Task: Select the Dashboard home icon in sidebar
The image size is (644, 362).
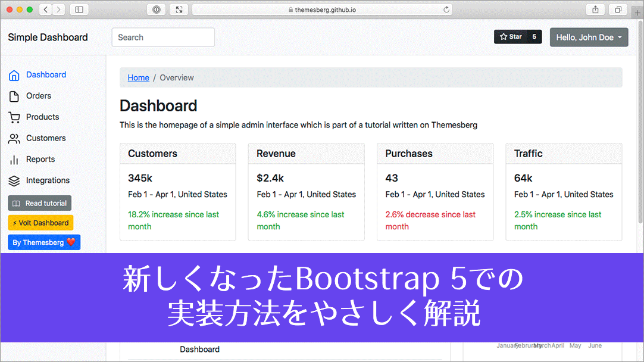Action: (x=14, y=74)
